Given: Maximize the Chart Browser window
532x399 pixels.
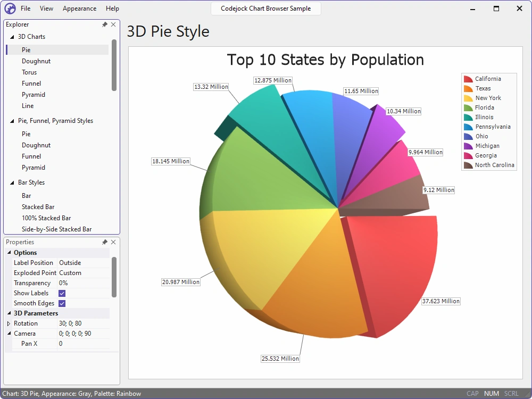Looking at the screenshot, I should pyautogui.click(x=496, y=9).
